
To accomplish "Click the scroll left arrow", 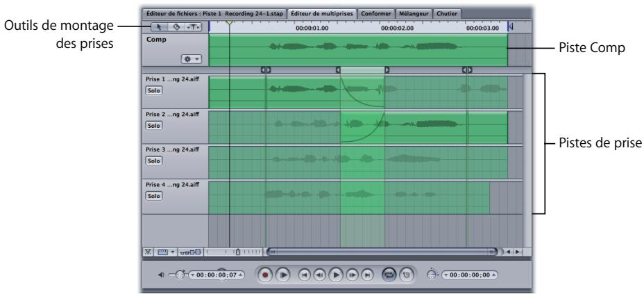I will 509,252.
